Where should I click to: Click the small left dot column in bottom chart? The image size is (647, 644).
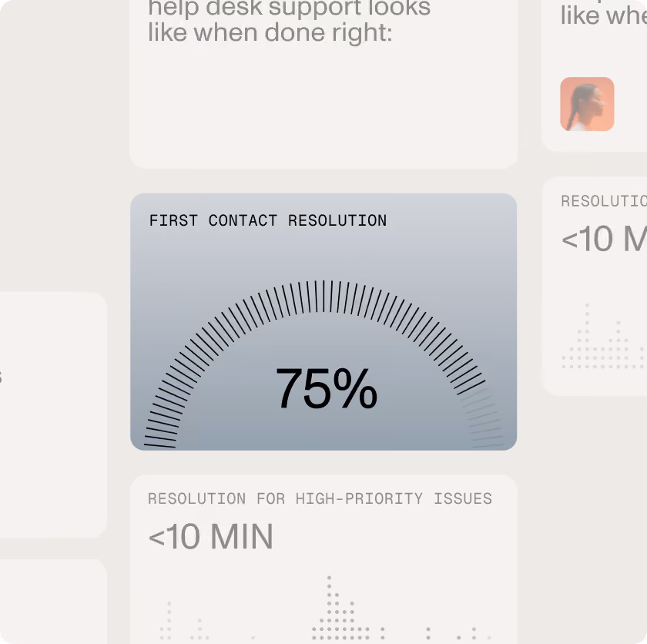point(166,620)
